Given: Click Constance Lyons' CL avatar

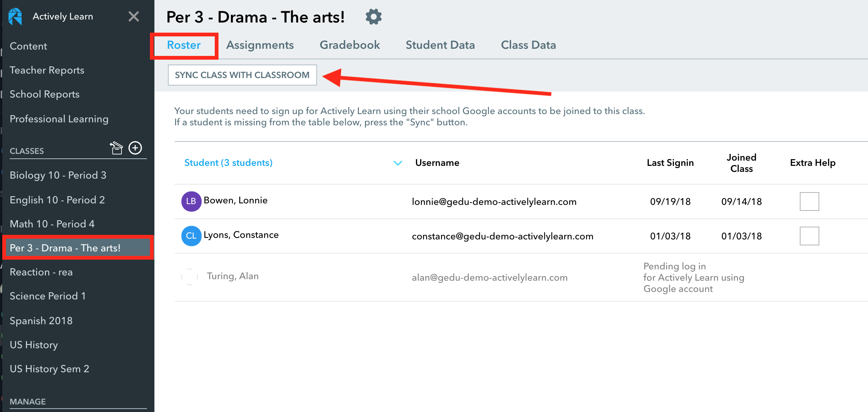Looking at the screenshot, I should tap(191, 236).
